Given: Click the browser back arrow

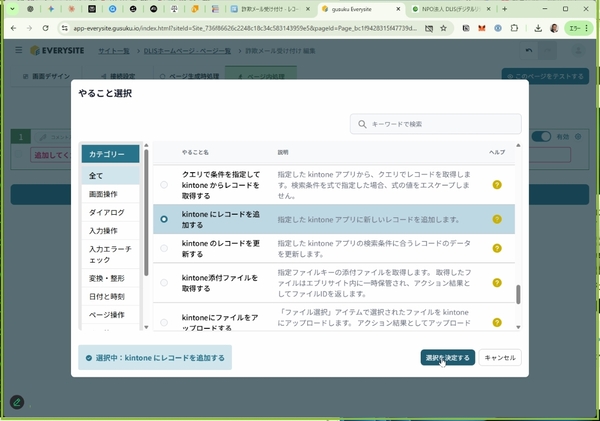Looking at the screenshot, I should (12, 28).
